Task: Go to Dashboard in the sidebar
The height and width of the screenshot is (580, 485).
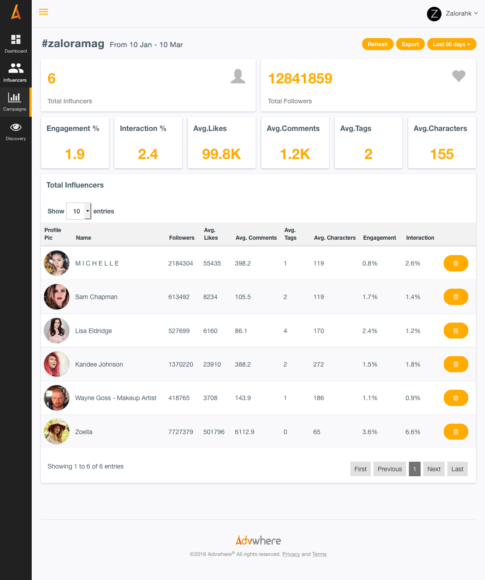Action: point(16,44)
